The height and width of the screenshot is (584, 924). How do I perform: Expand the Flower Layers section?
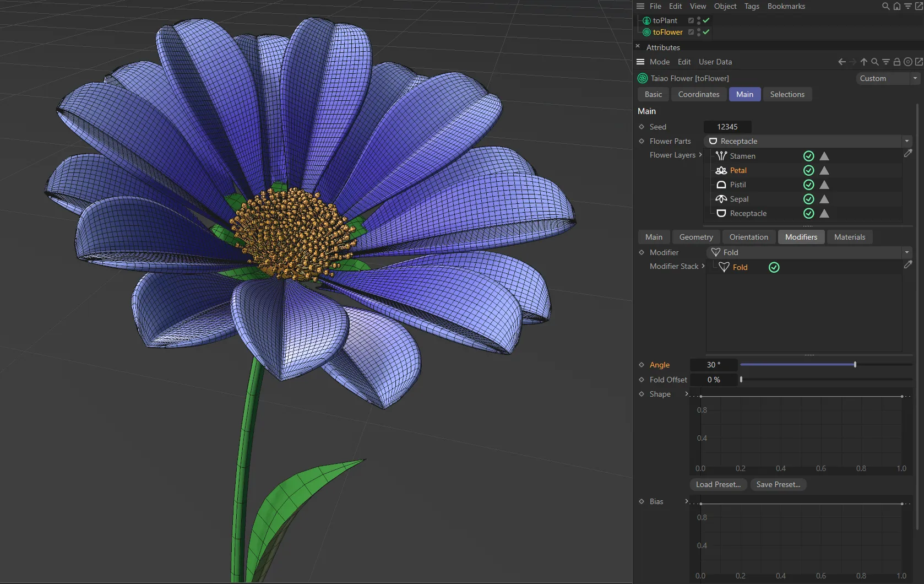(x=700, y=155)
